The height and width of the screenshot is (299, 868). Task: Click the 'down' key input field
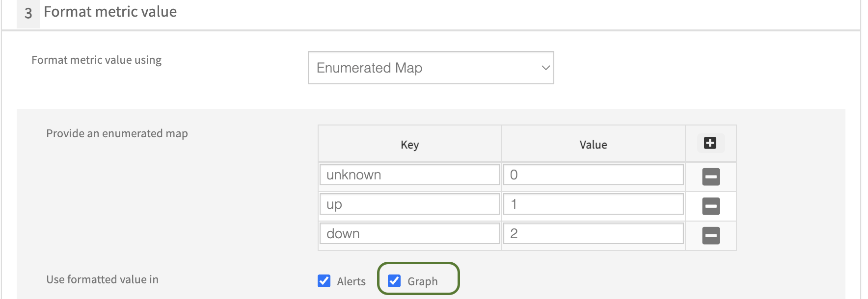click(409, 234)
